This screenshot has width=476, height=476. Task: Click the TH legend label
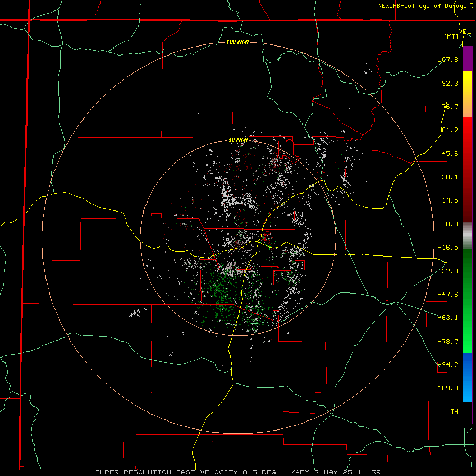(454, 412)
